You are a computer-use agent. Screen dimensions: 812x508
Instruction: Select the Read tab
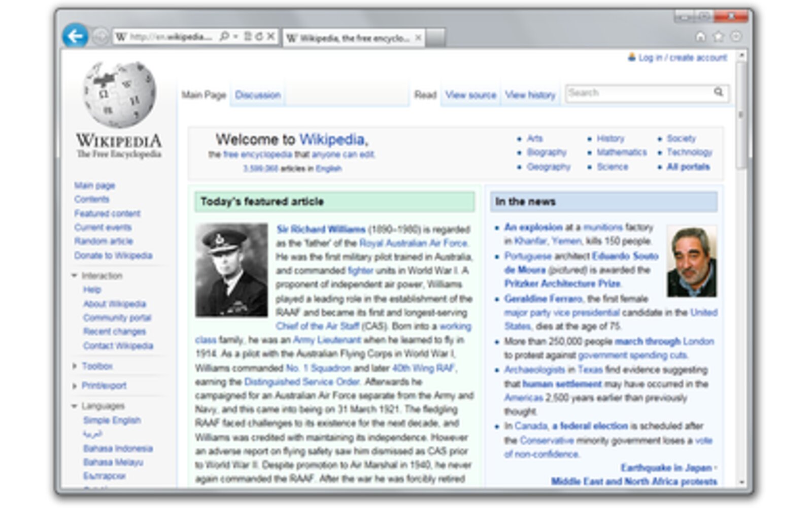(425, 95)
